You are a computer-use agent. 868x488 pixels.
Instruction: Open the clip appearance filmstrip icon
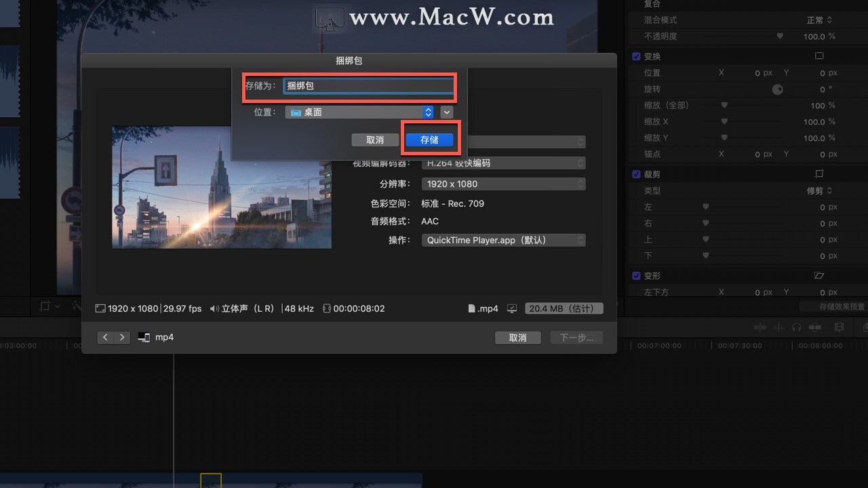(x=840, y=327)
